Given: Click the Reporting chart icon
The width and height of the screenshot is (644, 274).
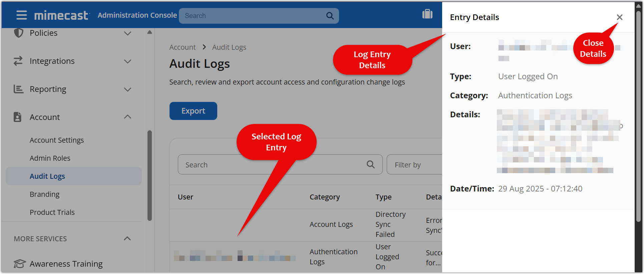Looking at the screenshot, I should click(18, 89).
